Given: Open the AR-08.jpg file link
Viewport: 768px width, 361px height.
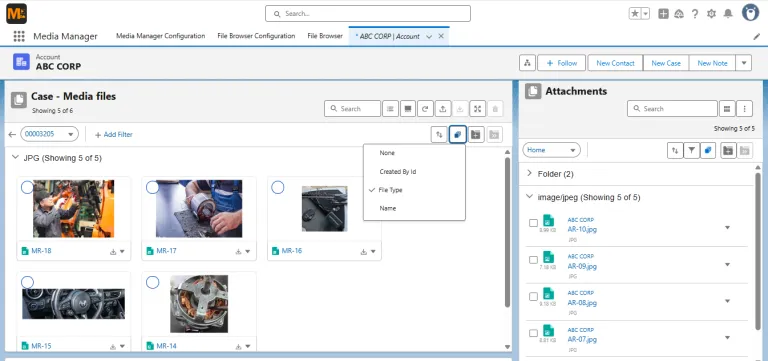Looking at the screenshot, I should (x=582, y=303).
